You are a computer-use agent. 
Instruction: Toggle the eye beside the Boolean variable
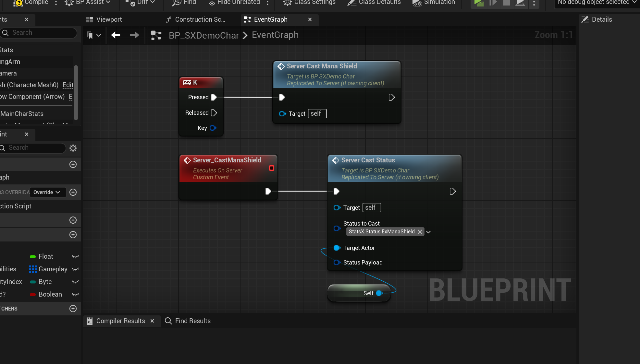click(x=75, y=294)
